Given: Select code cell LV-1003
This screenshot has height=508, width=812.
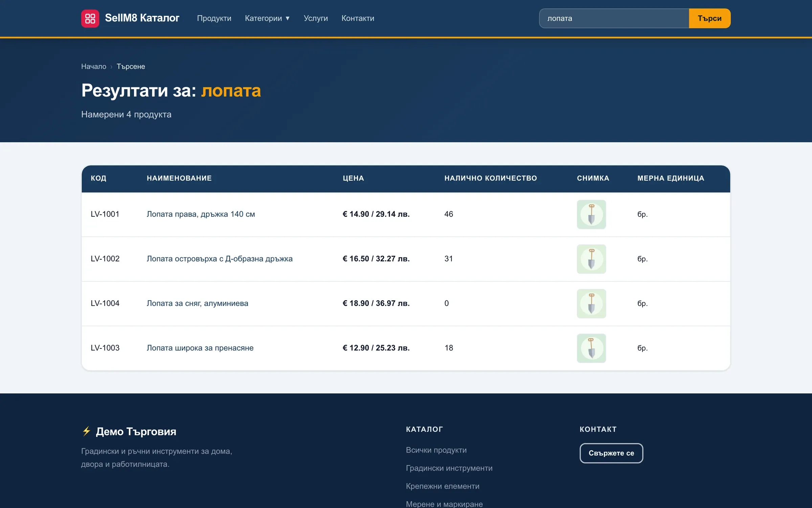Looking at the screenshot, I should (105, 348).
